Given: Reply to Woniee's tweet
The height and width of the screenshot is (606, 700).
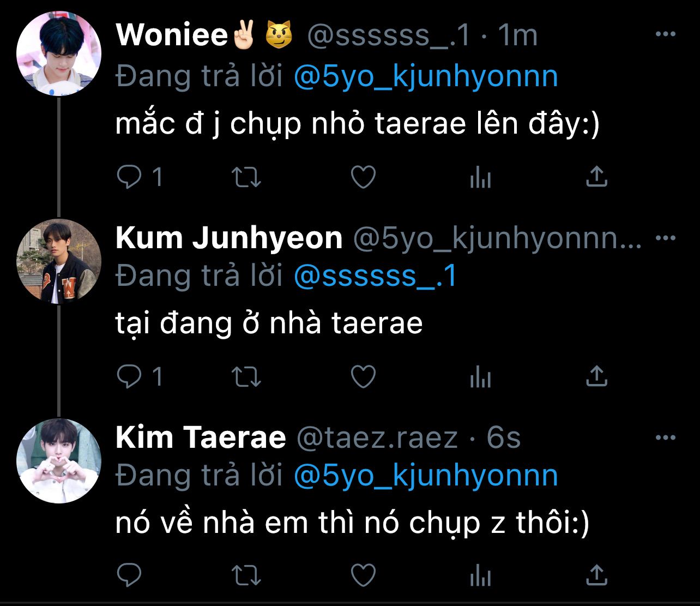Looking at the screenshot, I should pos(130,177).
